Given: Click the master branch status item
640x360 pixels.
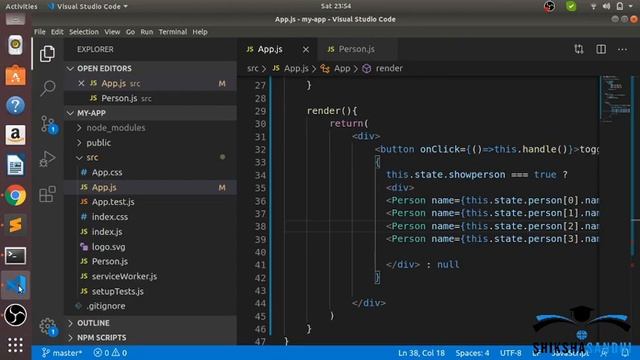Looking at the screenshot, I should (x=62, y=353).
